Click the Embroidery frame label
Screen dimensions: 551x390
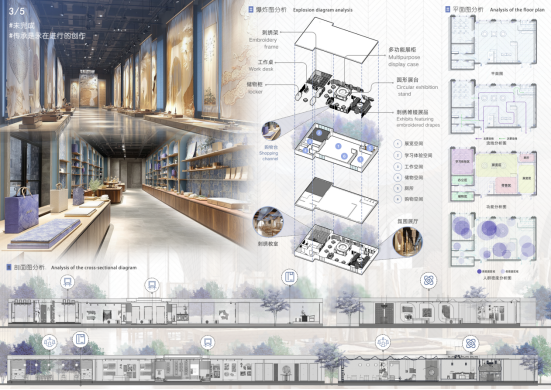pyautogui.click(x=264, y=43)
